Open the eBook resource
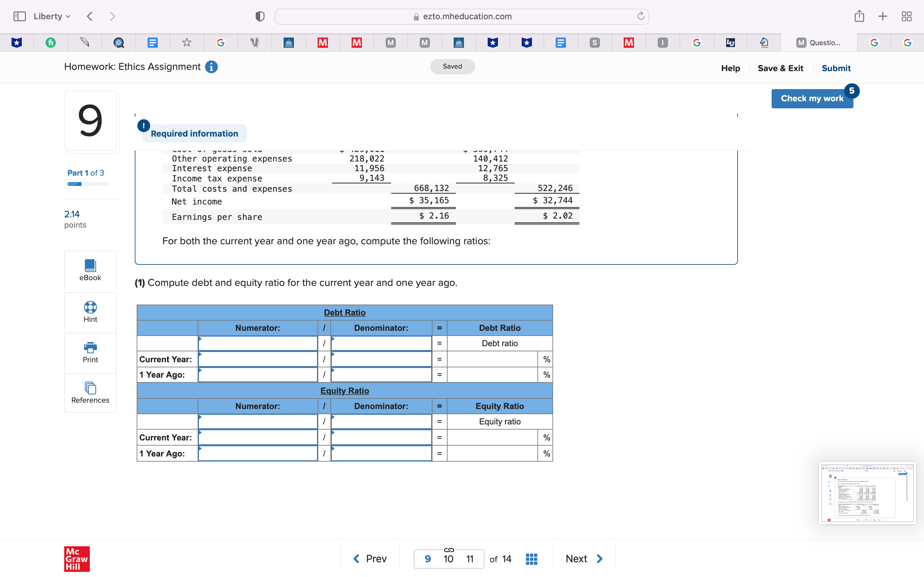Screen dimensions: 924x577 click(x=90, y=270)
